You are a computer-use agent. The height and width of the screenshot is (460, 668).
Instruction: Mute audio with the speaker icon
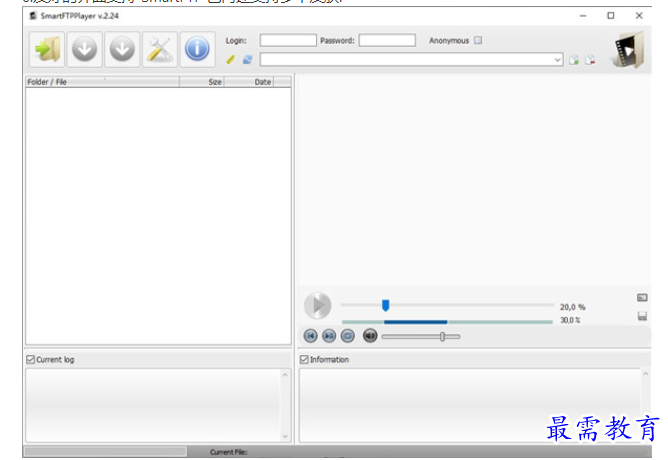(x=370, y=336)
